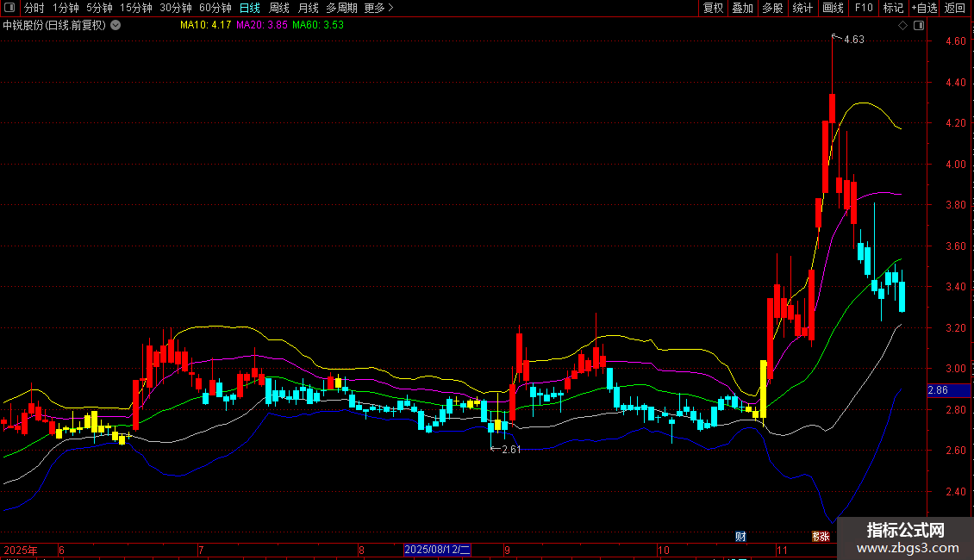974x560 pixels.
Task: Click the diamond icon above the chart
Action: pos(902,26)
